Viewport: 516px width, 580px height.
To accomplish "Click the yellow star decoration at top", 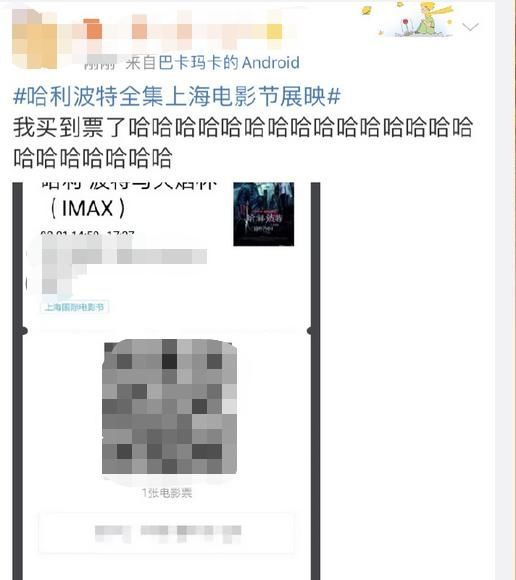I will [367, 10].
